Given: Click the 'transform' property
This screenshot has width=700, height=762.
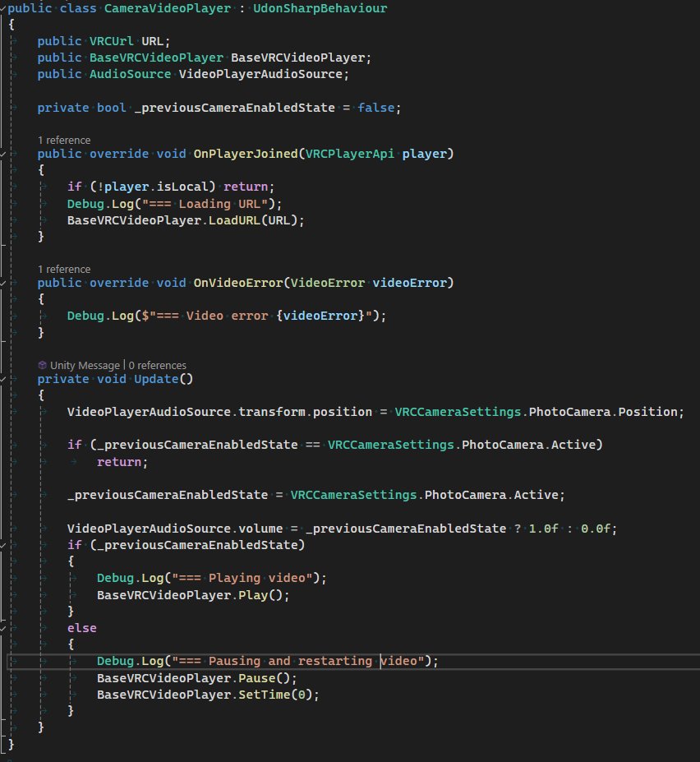Looking at the screenshot, I should pyautogui.click(x=272, y=412).
